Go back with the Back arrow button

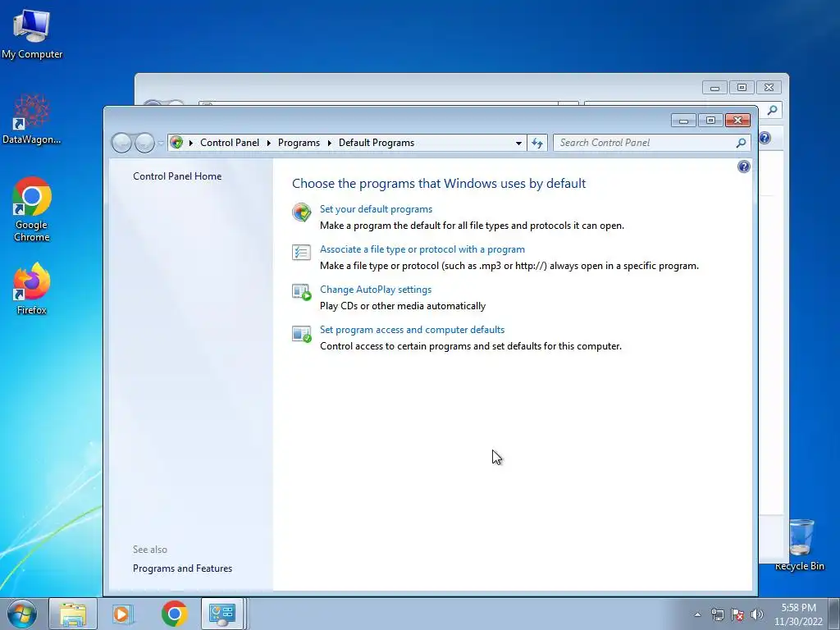click(121, 143)
